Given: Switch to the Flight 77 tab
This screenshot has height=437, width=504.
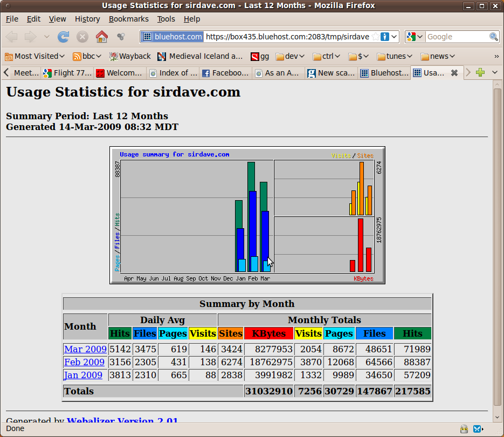Looking at the screenshot, I should 67,73.
